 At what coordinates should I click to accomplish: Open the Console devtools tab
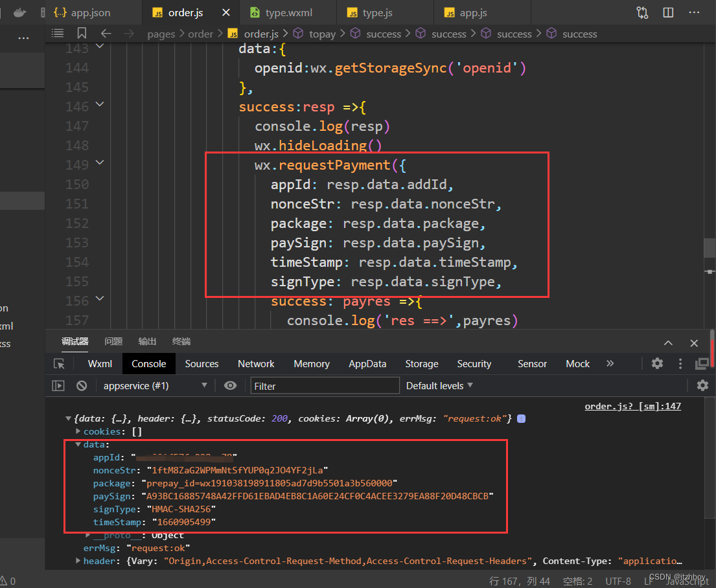click(149, 364)
